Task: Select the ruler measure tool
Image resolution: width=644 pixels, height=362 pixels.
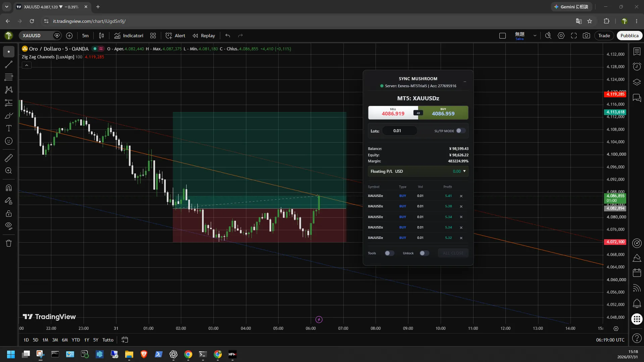Action: pyautogui.click(x=9, y=158)
